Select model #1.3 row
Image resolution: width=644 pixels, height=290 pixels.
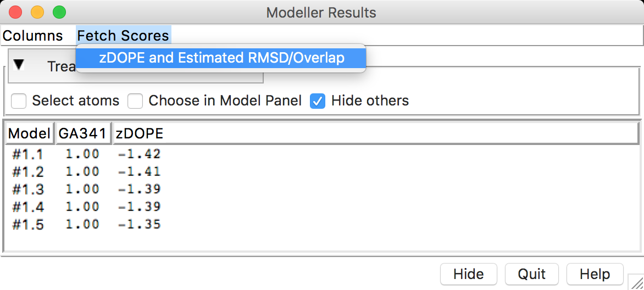pos(321,189)
